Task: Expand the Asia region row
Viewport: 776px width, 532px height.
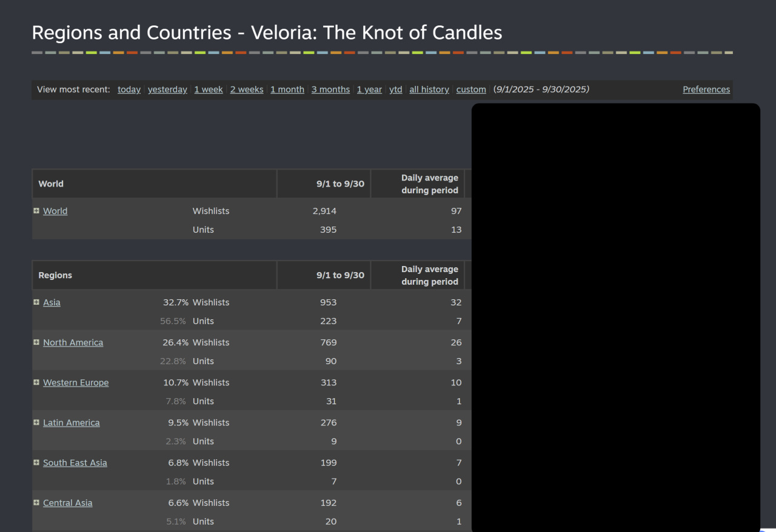Action: click(x=36, y=302)
